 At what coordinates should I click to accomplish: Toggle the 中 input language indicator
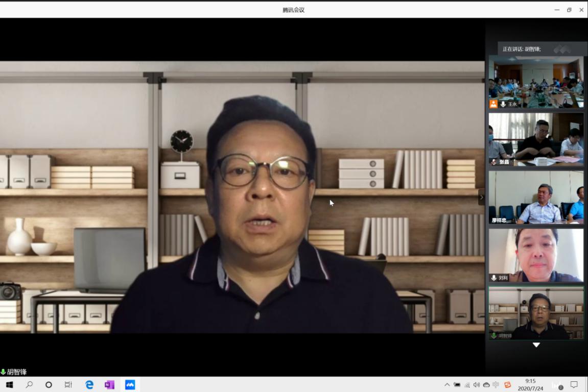coord(497,385)
